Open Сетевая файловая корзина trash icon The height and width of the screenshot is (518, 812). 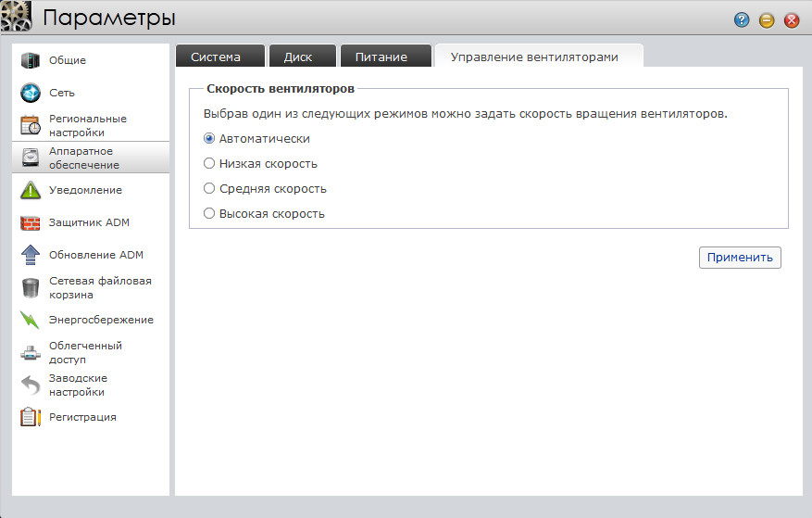[x=31, y=288]
